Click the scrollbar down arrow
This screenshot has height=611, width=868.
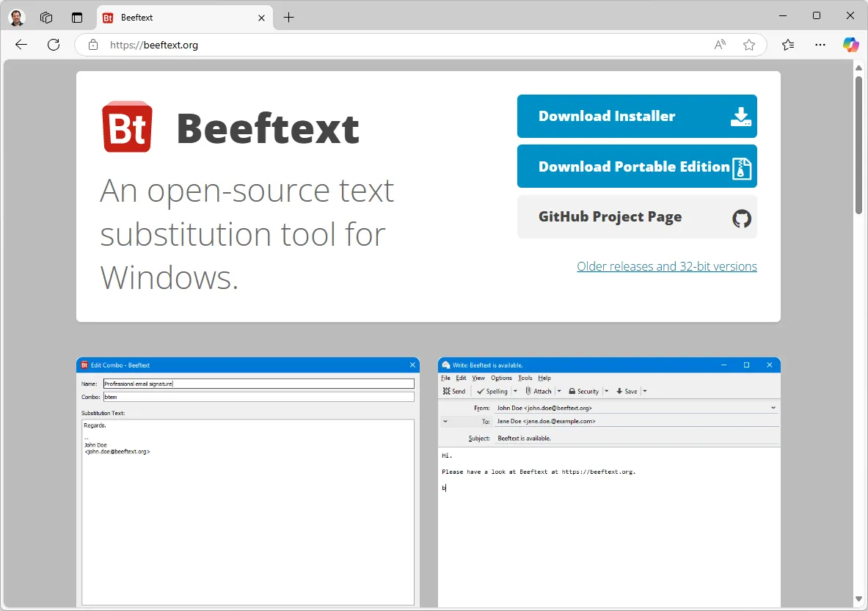click(858, 599)
